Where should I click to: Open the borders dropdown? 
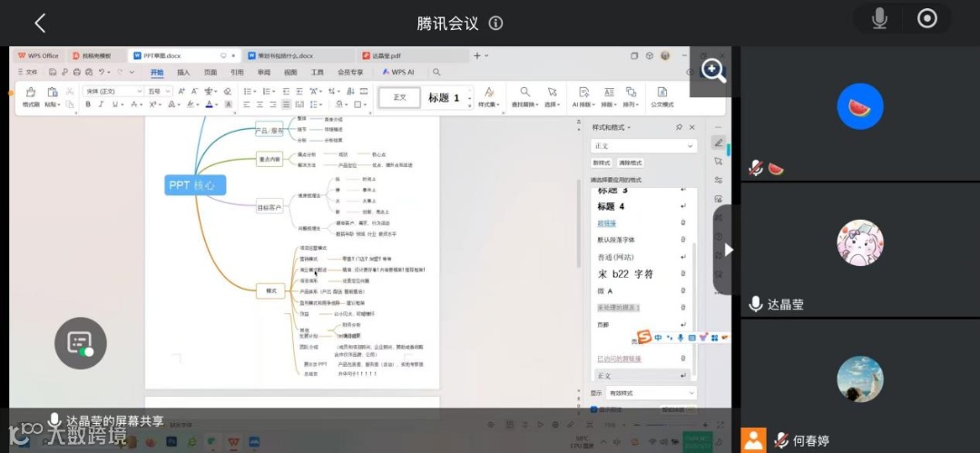pos(360,104)
